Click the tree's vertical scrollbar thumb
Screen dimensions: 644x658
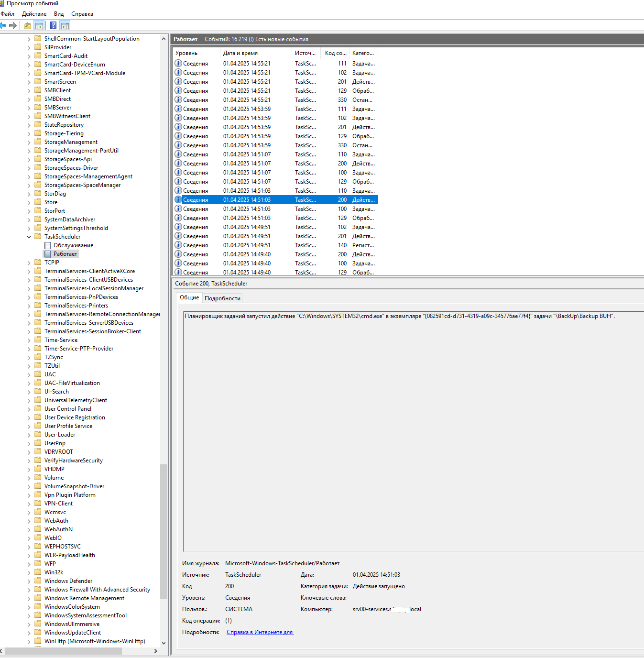point(164,531)
